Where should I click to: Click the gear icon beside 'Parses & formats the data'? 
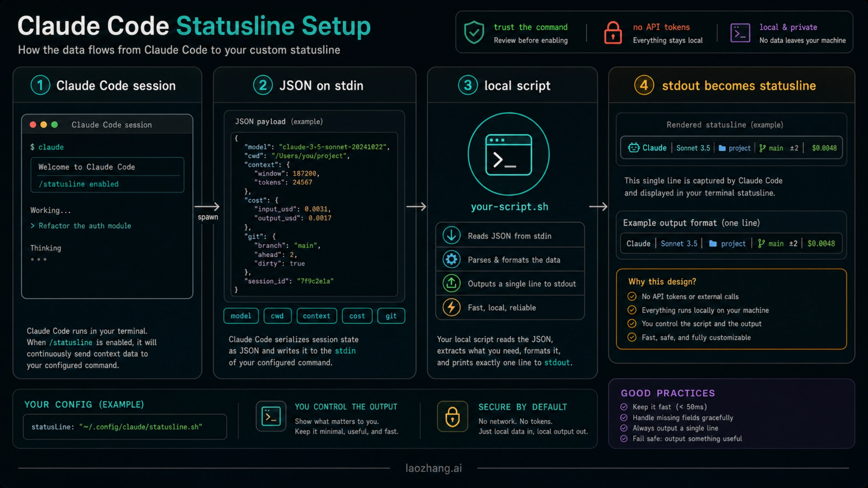point(451,259)
